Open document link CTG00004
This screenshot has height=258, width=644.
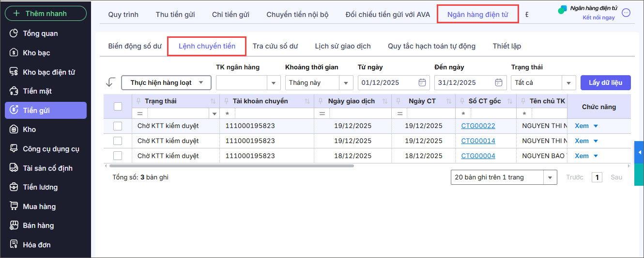click(478, 156)
